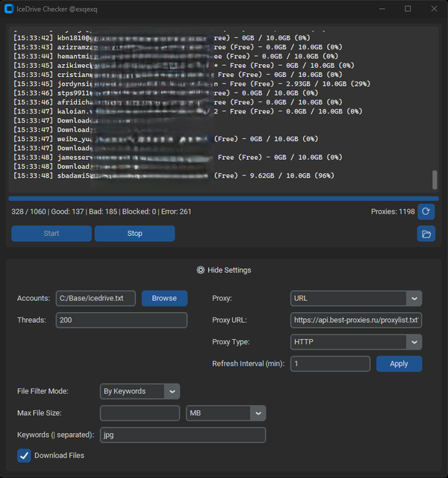This screenshot has height=478, width=448.
Task: Click the refresh proxies icon button
Action: pyautogui.click(x=426, y=211)
